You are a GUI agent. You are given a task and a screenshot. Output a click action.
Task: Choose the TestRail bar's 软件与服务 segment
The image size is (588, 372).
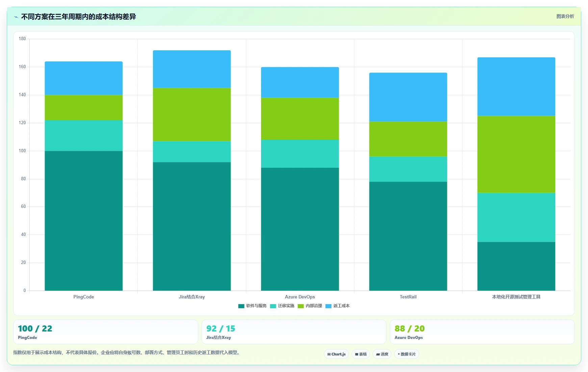(408, 236)
